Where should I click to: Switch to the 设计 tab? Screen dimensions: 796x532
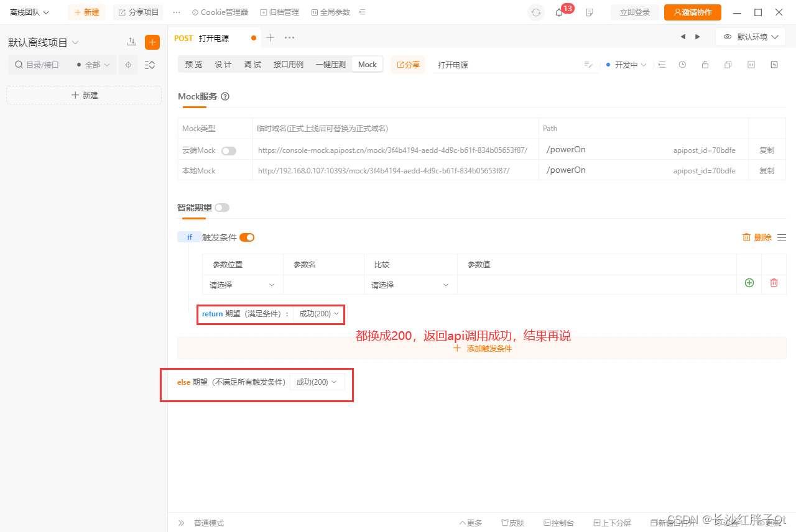(x=223, y=65)
